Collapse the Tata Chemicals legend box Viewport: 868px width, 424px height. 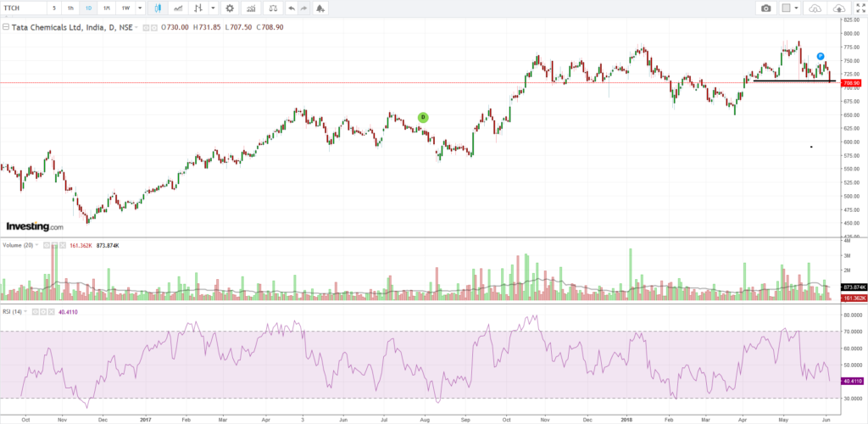(x=6, y=26)
